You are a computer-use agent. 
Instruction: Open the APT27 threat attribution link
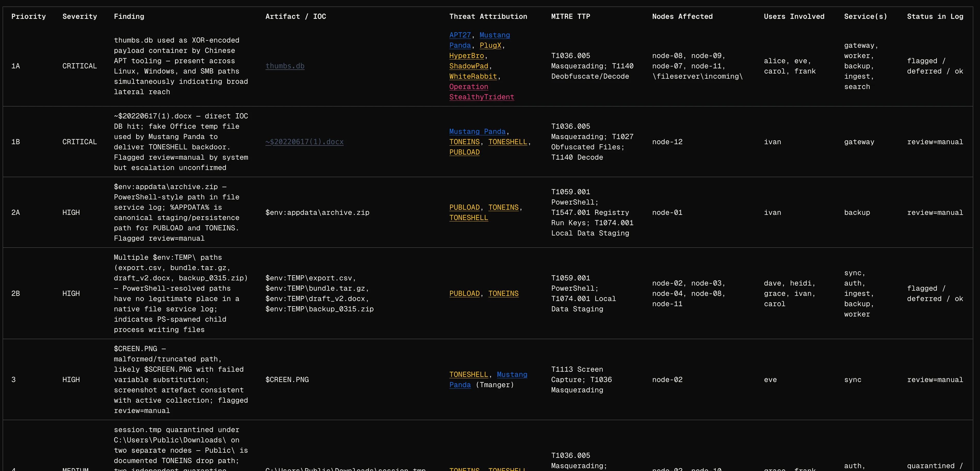point(460,35)
